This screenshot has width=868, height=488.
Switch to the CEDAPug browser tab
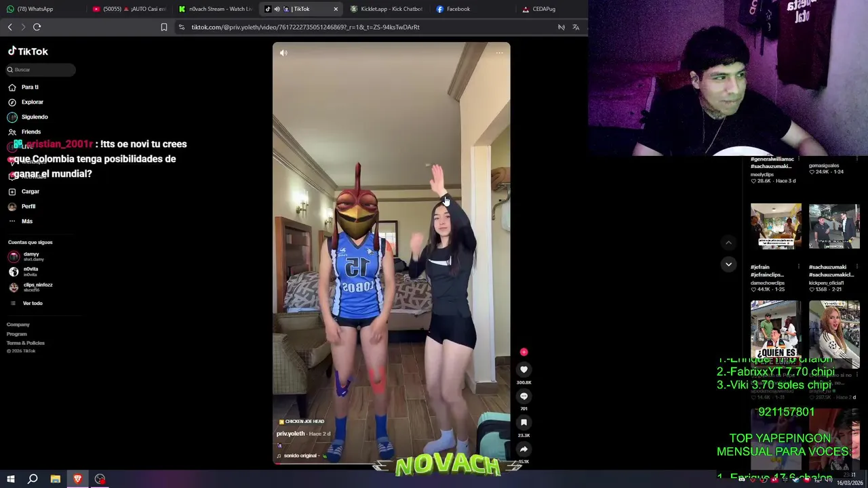[557, 9]
